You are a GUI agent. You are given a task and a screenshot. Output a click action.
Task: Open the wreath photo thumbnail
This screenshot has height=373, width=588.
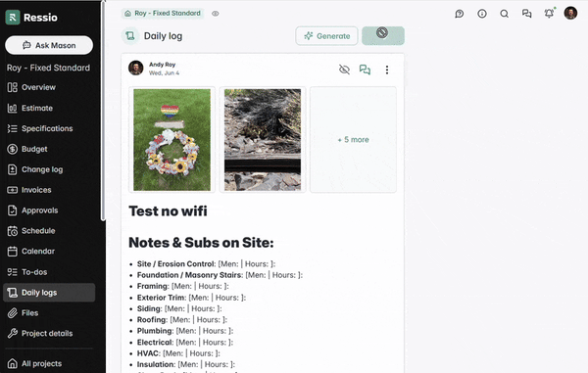(x=172, y=140)
